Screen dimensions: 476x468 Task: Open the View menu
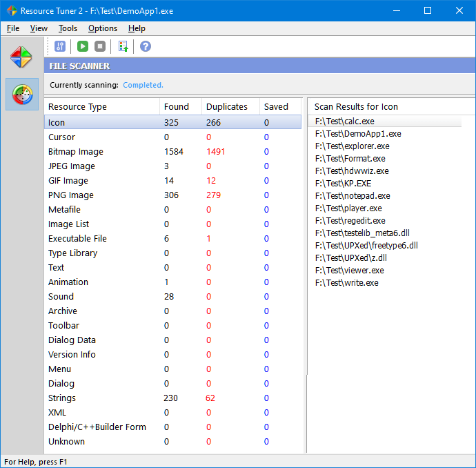tap(39, 28)
